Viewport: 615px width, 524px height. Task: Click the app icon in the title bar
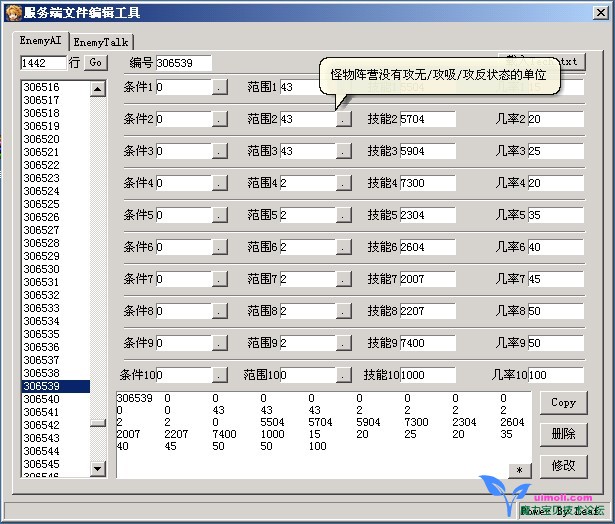(x=12, y=13)
